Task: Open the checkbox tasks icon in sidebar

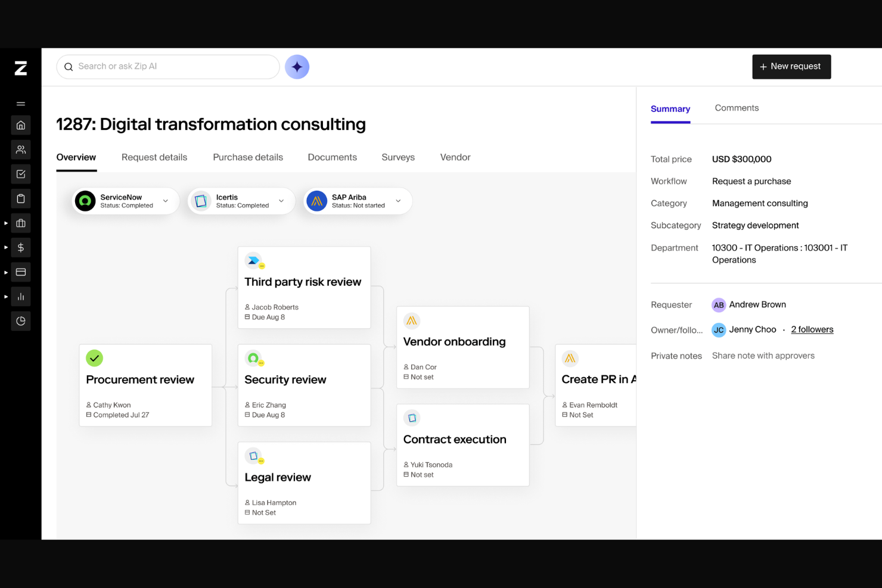Action: pyautogui.click(x=21, y=174)
